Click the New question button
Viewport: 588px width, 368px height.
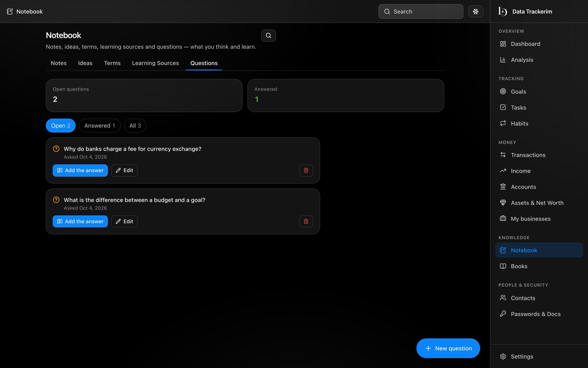tap(448, 348)
